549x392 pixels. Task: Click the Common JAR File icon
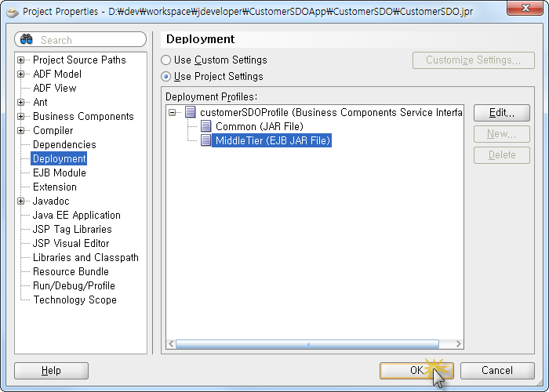[x=205, y=126]
